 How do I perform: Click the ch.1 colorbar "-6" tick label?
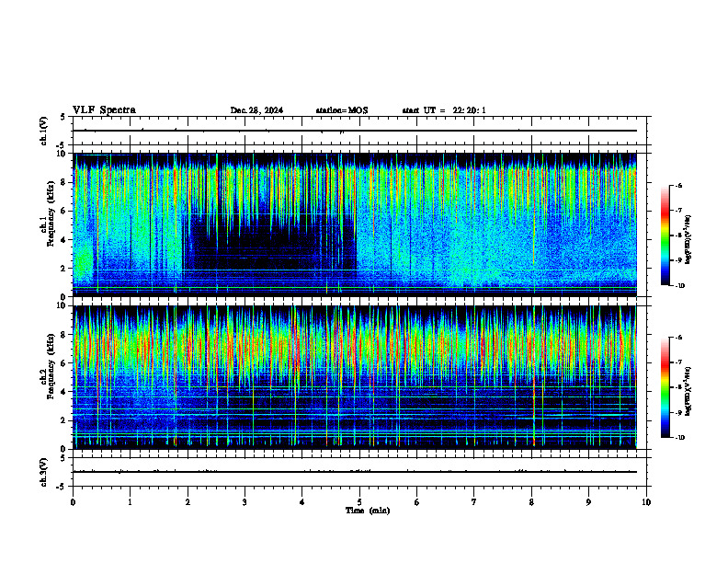tap(678, 185)
